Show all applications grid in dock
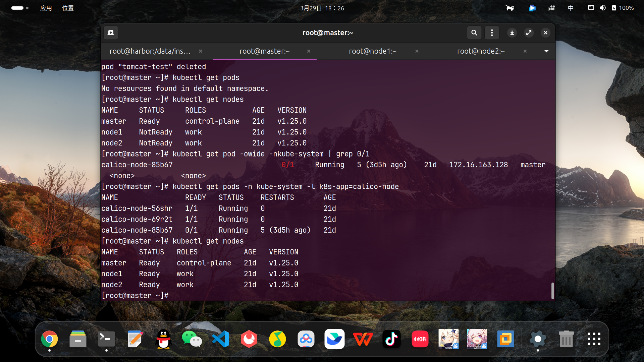Screen dimensions: 644x362 click(594, 339)
